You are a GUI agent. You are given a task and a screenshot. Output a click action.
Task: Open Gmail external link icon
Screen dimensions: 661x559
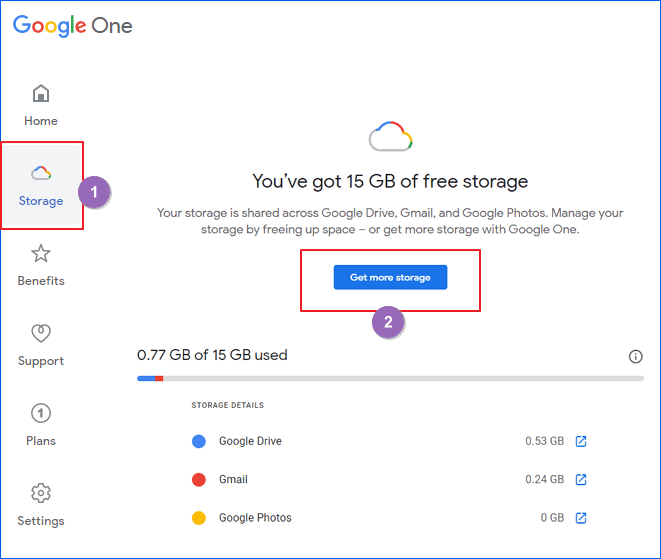tap(581, 479)
